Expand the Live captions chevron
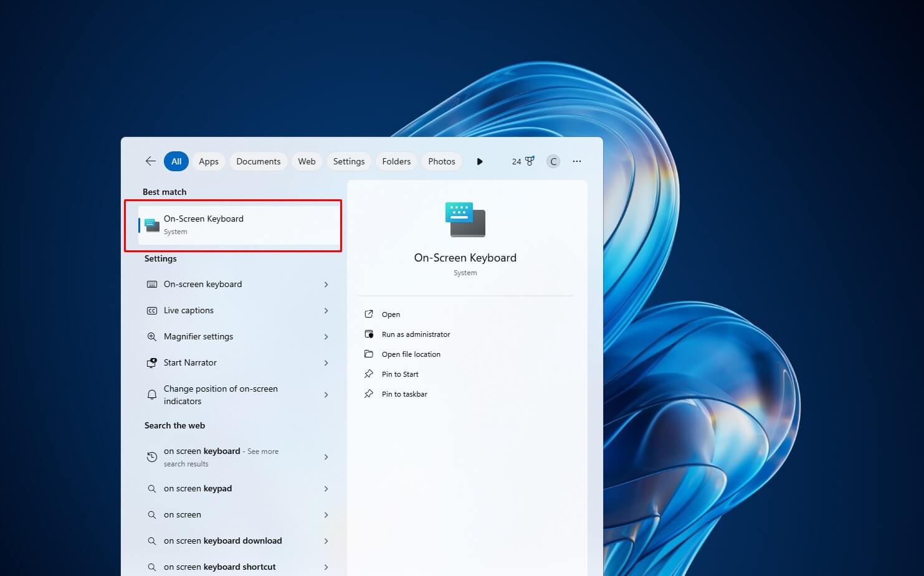 pyautogui.click(x=326, y=311)
